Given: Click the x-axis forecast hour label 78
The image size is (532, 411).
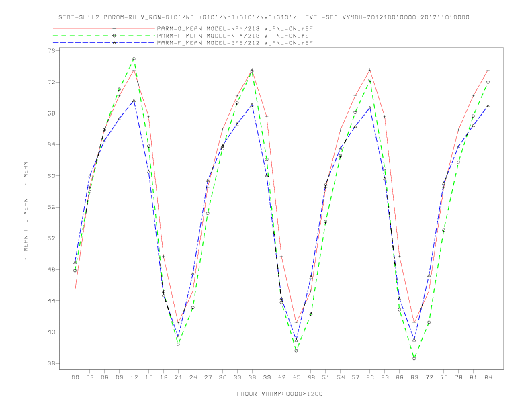Looking at the screenshot, I should pyautogui.click(x=459, y=377).
